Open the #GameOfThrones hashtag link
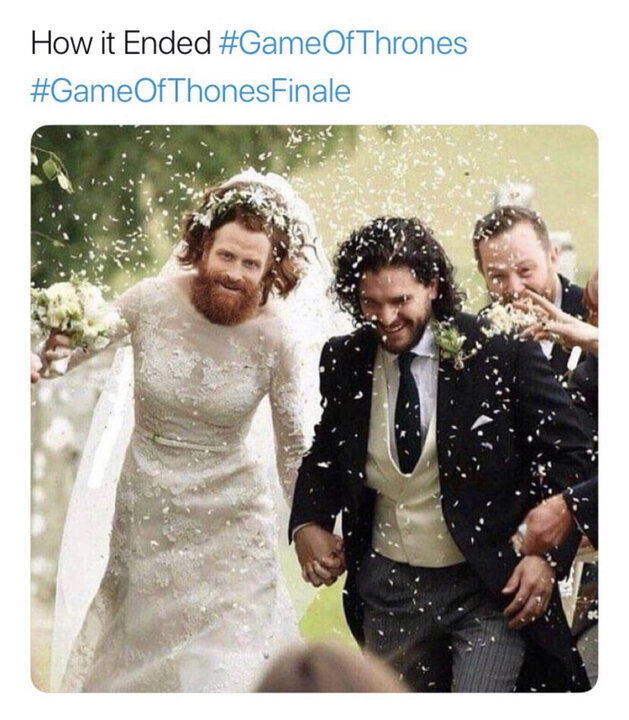This screenshot has height=720, width=629. tap(343, 43)
